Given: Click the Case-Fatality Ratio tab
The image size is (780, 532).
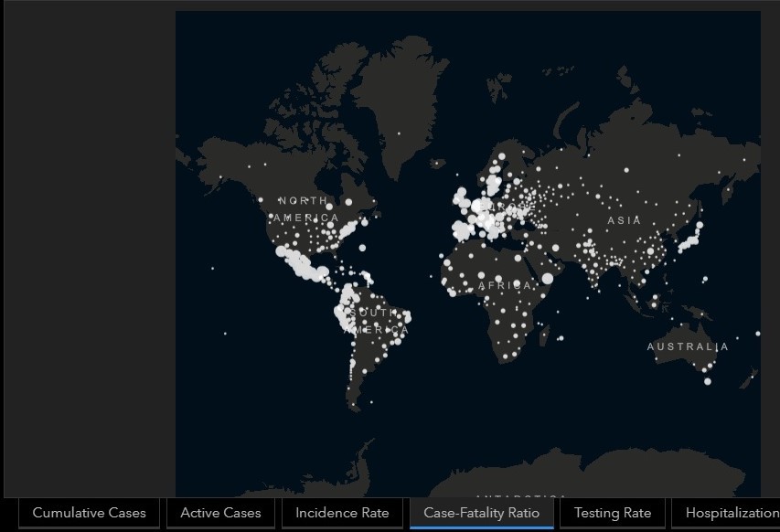Looking at the screenshot, I should click(x=482, y=513).
